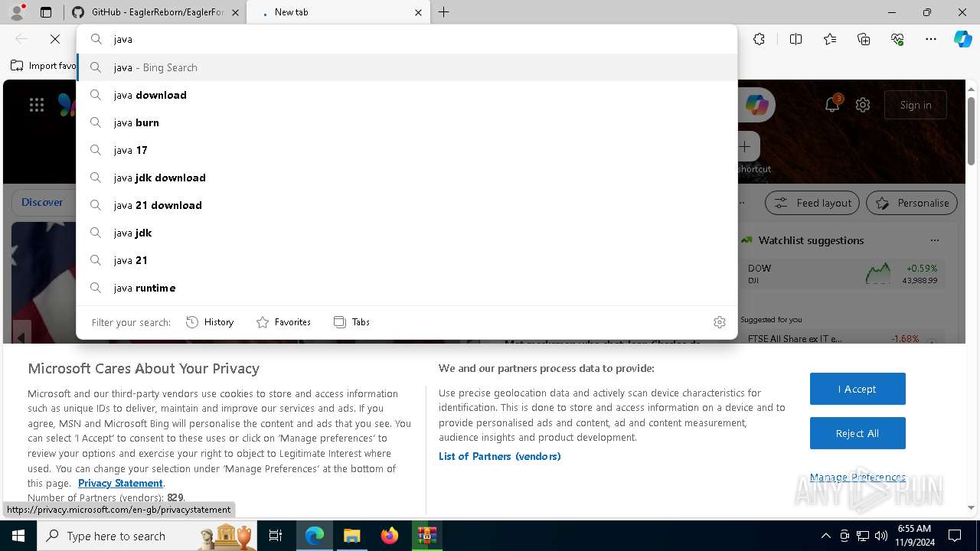Image resolution: width=980 pixels, height=551 pixels.
Task: Switch to the Discover feed tab
Action: click(42, 203)
